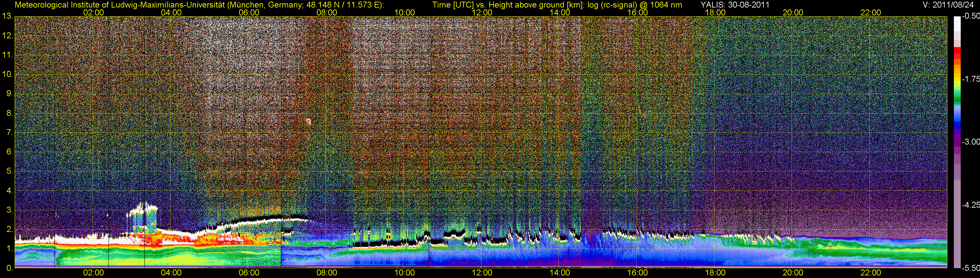
Task: Click the -0.50 colorbar scale value
Action: click(x=971, y=16)
